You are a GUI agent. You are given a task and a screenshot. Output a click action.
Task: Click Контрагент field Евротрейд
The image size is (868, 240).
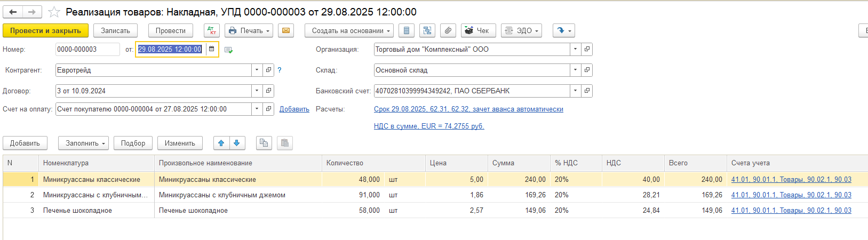click(154, 70)
